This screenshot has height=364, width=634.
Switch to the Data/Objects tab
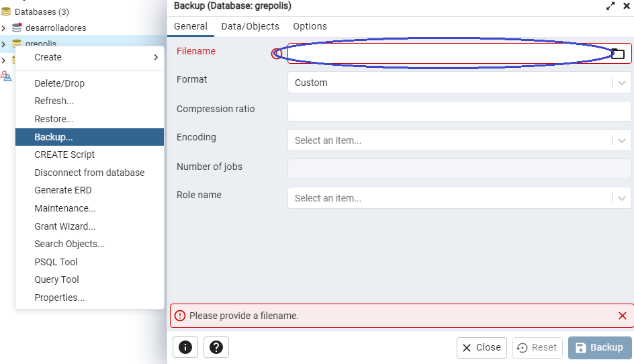(x=250, y=26)
